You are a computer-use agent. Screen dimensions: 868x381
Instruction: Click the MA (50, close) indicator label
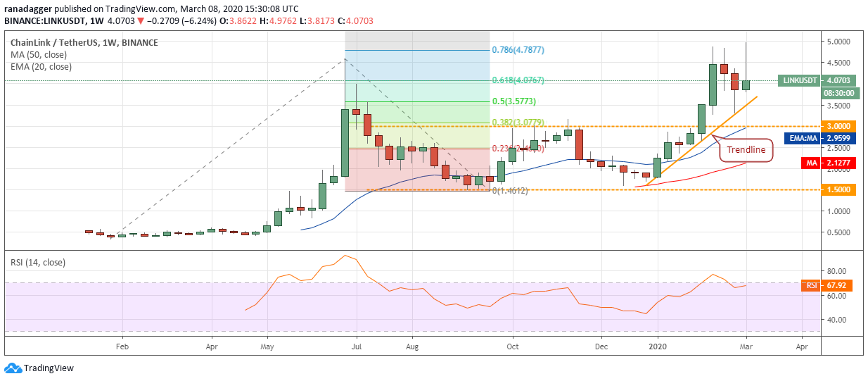39,54
